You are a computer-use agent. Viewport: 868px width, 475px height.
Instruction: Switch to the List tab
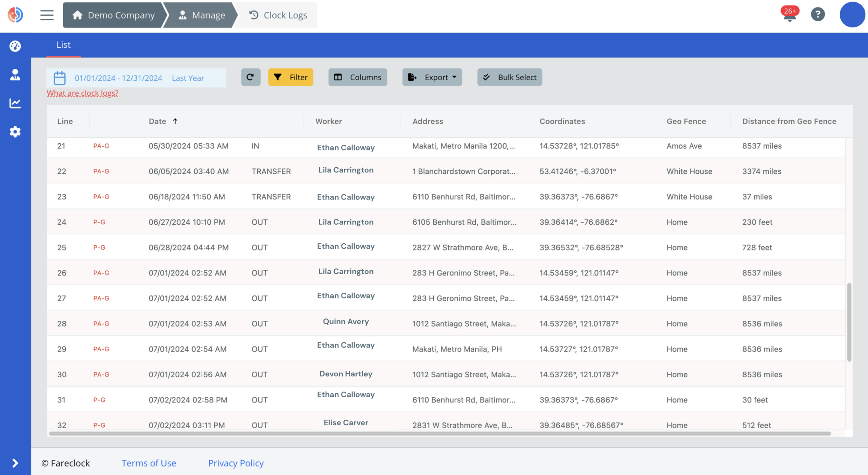pos(63,45)
